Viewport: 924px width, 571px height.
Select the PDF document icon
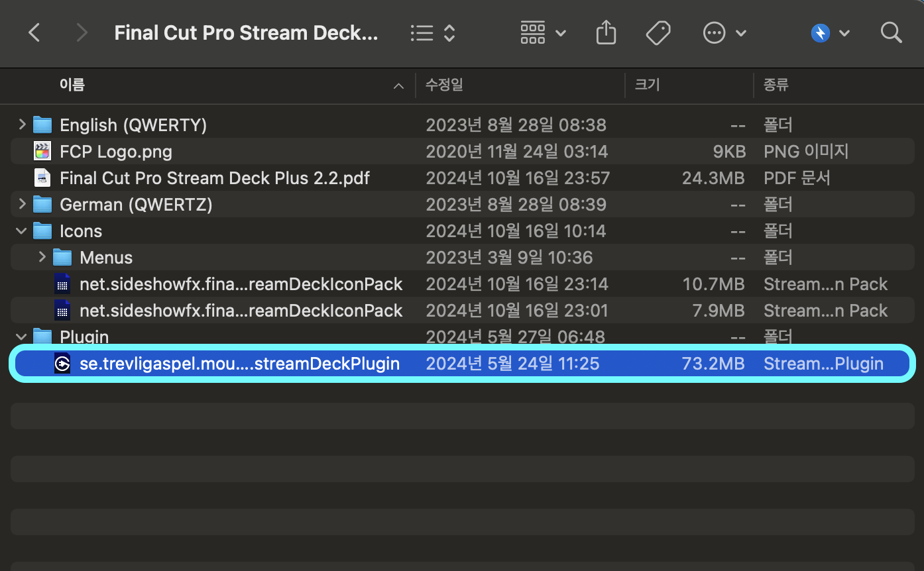click(x=42, y=178)
